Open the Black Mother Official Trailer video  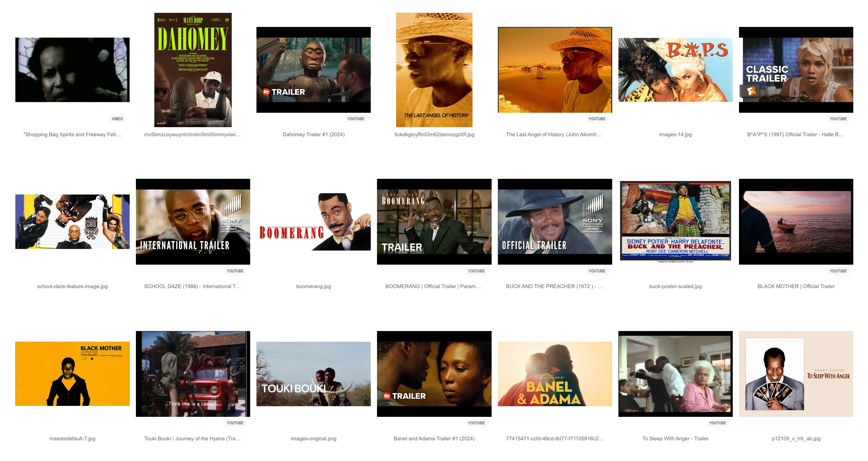[796, 222]
